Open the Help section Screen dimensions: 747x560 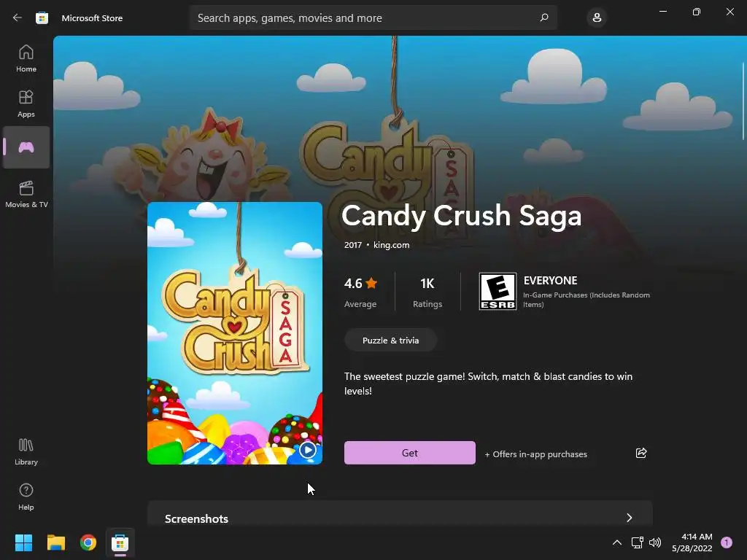[x=26, y=497]
